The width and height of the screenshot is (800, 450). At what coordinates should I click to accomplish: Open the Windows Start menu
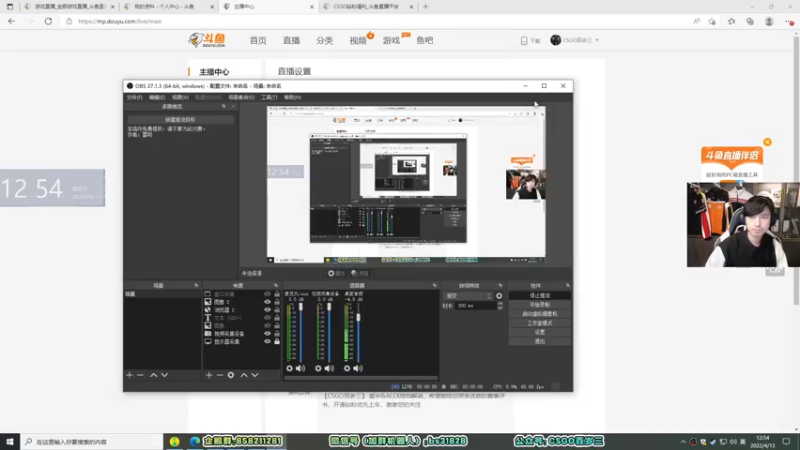coord(10,441)
